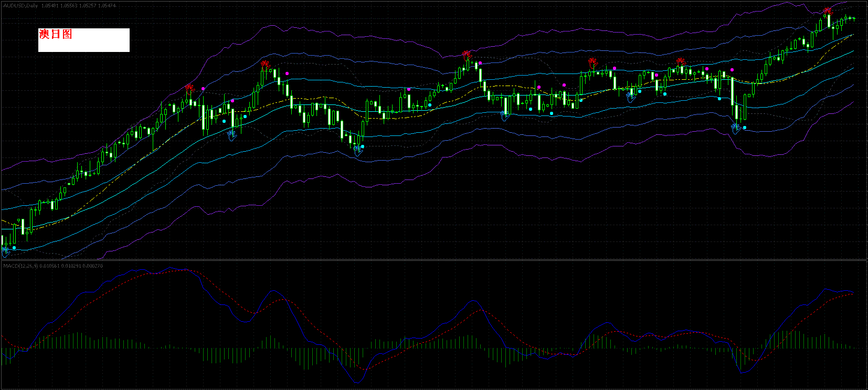
Task: Click the AUDUSD,Daily chart title
Action: coord(20,5)
